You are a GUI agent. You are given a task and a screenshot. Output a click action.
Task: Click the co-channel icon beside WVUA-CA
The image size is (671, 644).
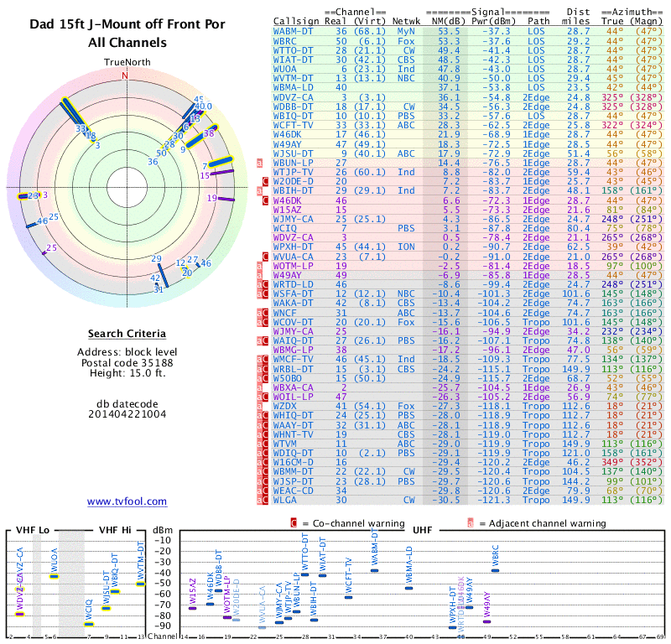click(x=266, y=256)
